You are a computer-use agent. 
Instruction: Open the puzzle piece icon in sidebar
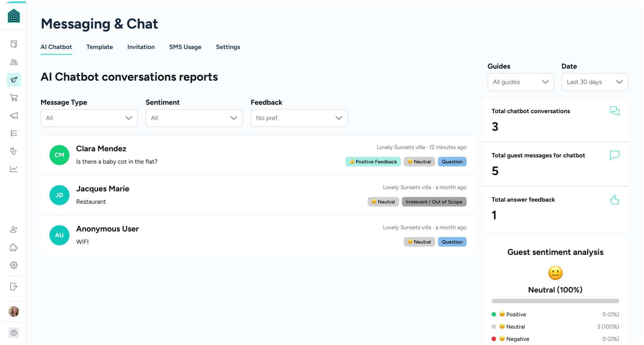(14, 247)
